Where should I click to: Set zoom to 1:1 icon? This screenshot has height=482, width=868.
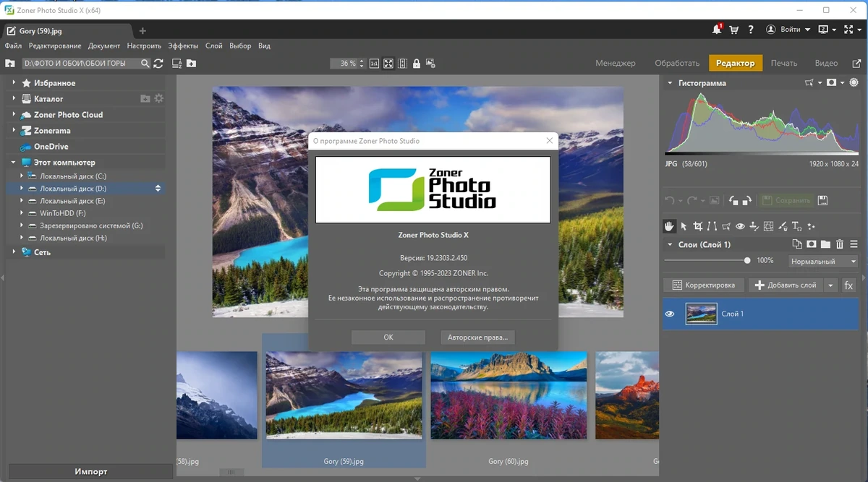point(375,64)
